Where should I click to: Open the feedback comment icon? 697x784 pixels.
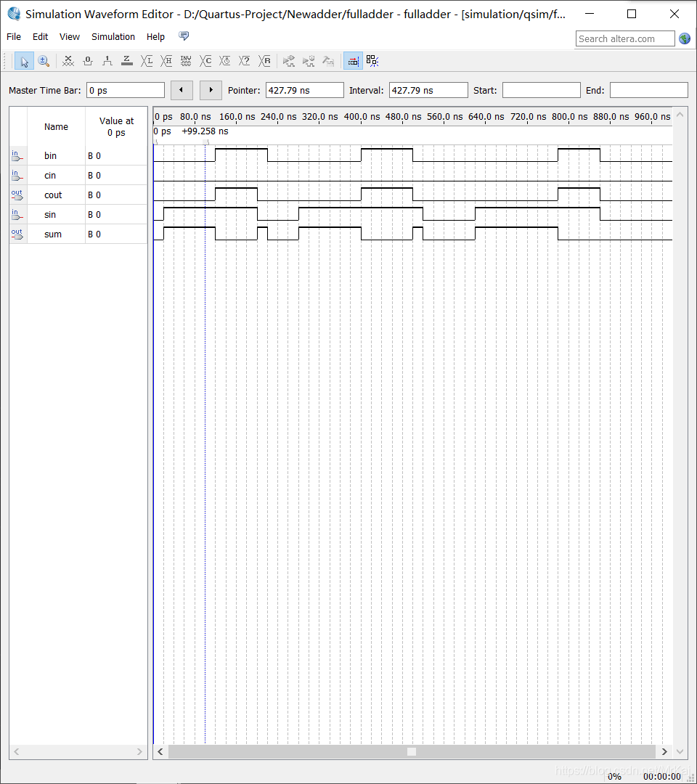pos(184,36)
